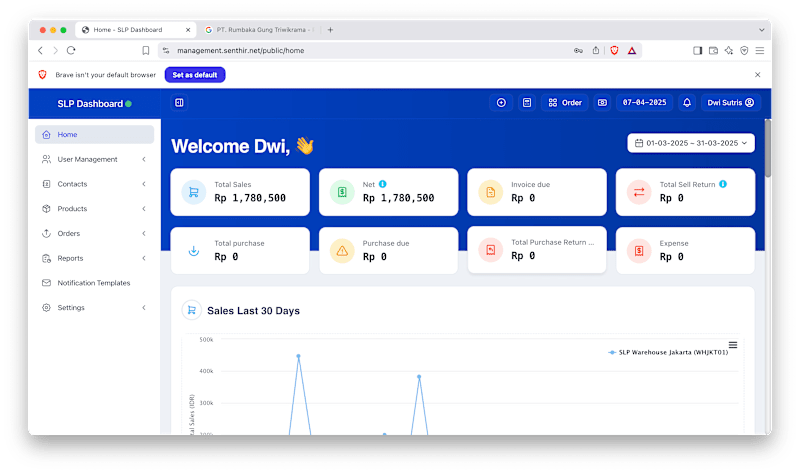Click the Brave VPN icon in toolbar

(744, 51)
